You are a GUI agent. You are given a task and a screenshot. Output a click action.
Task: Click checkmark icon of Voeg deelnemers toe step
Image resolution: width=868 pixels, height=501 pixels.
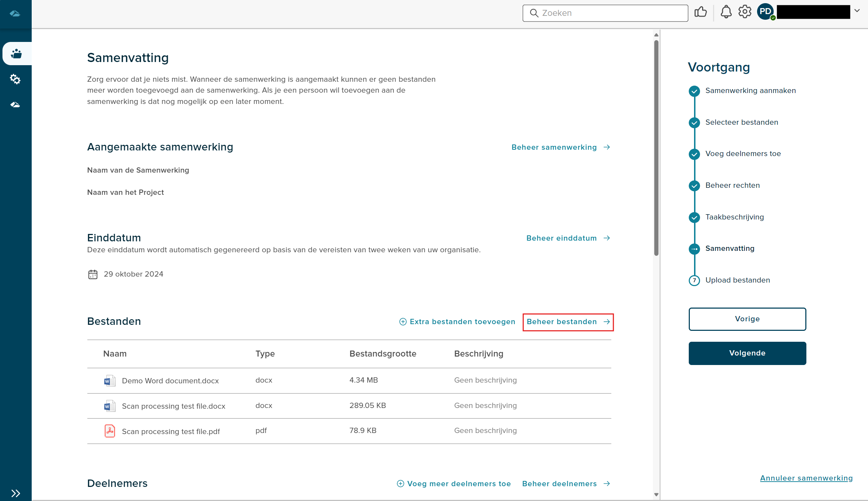[x=694, y=154]
